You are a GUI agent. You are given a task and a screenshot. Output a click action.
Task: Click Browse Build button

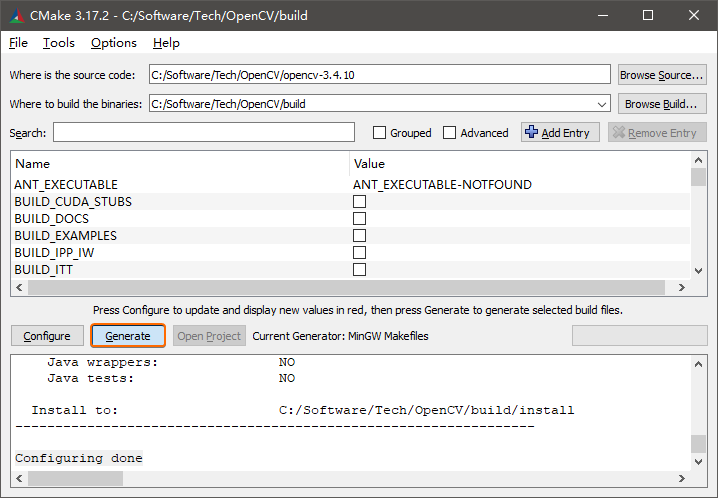pyautogui.click(x=662, y=104)
